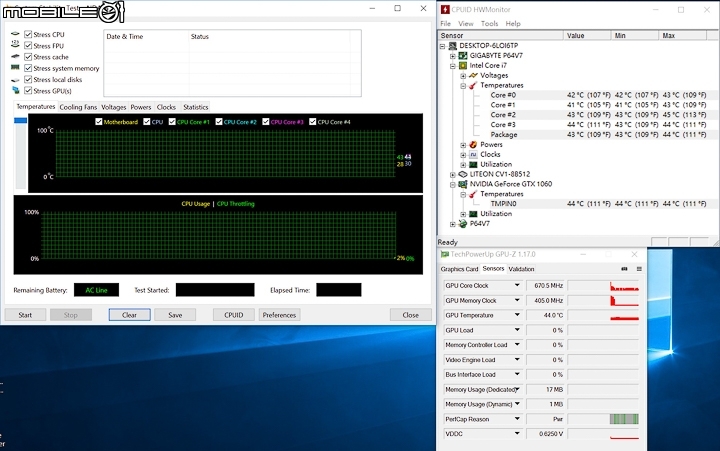
Task: Click the Intel Core i7 processor icon
Action: 463,66
